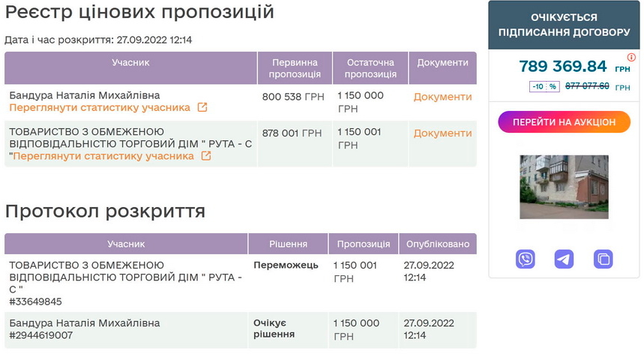Click the -10 % discount badge
644x357 pixels.
pyautogui.click(x=544, y=86)
